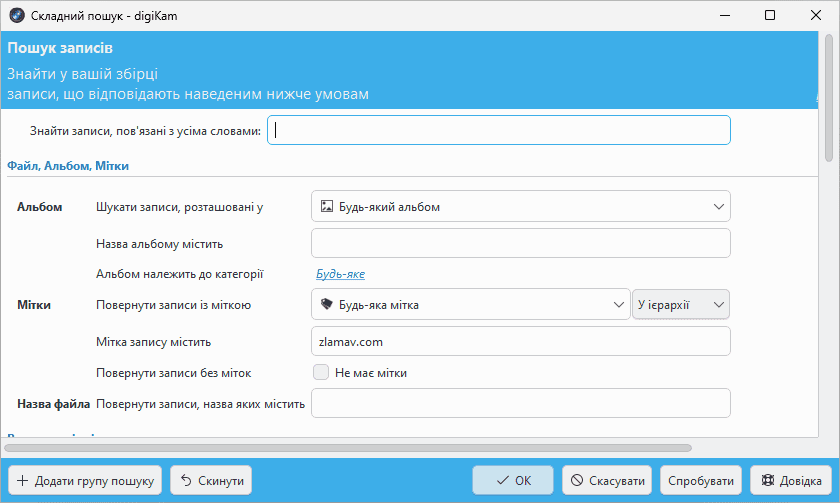The width and height of the screenshot is (840, 503).
Task: Focus the file name contains input field
Action: pos(520,403)
